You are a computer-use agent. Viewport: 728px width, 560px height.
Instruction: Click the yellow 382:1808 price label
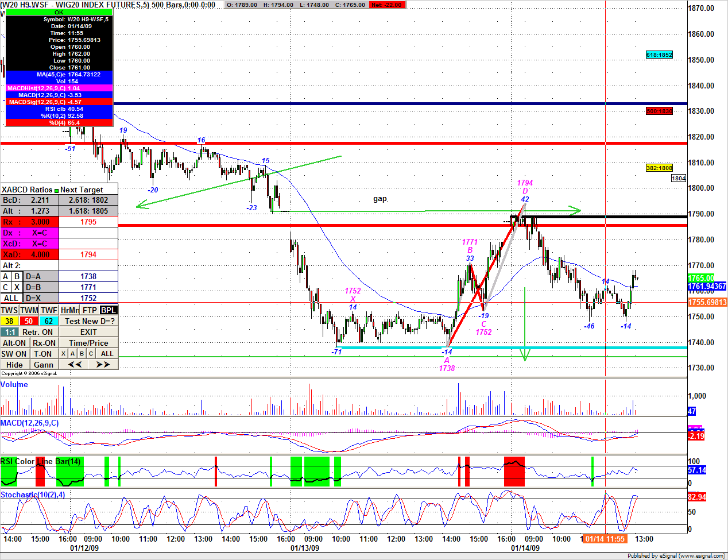click(659, 168)
